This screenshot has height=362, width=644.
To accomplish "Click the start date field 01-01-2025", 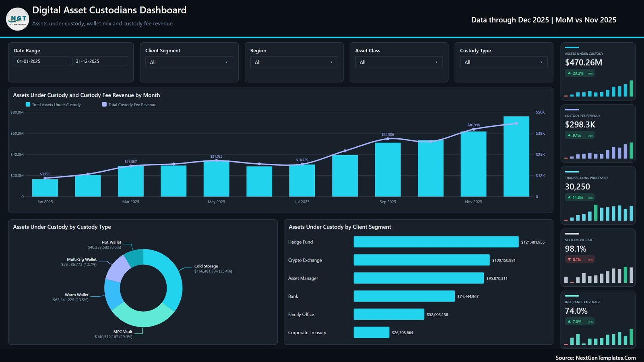I will [x=41, y=61].
